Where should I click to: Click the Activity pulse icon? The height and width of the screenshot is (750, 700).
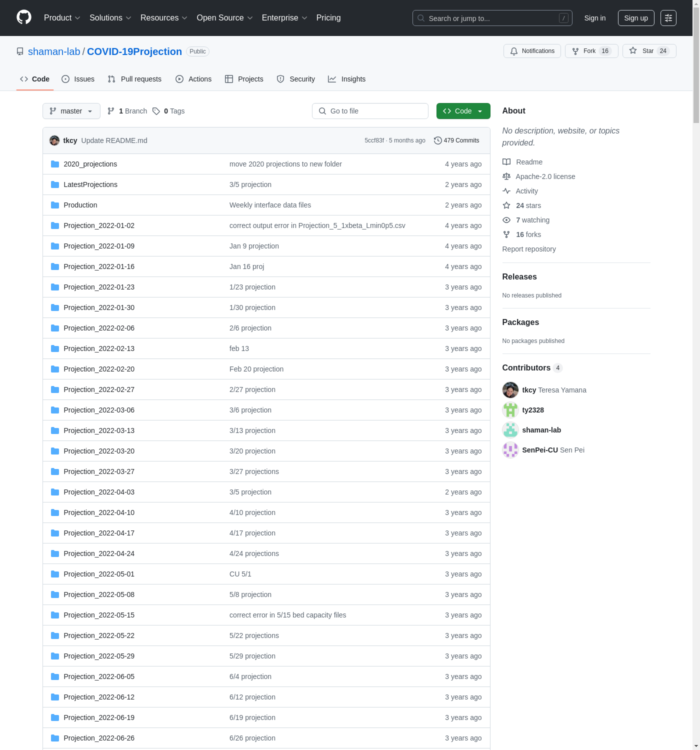pos(506,191)
